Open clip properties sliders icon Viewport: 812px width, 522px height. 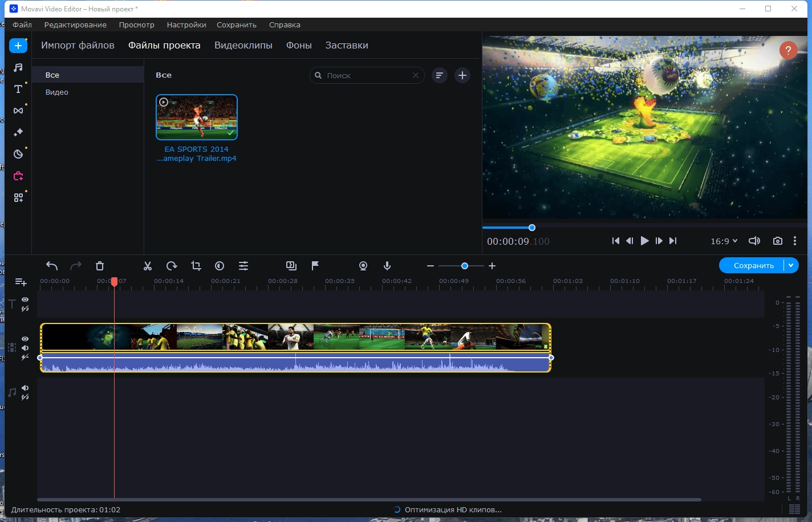(243, 266)
